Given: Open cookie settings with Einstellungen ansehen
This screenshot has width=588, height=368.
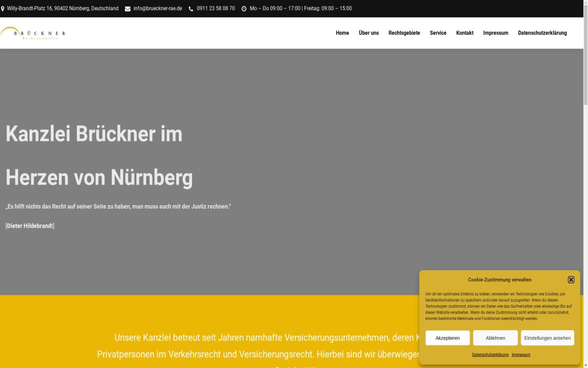Looking at the screenshot, I should [547, 338].
